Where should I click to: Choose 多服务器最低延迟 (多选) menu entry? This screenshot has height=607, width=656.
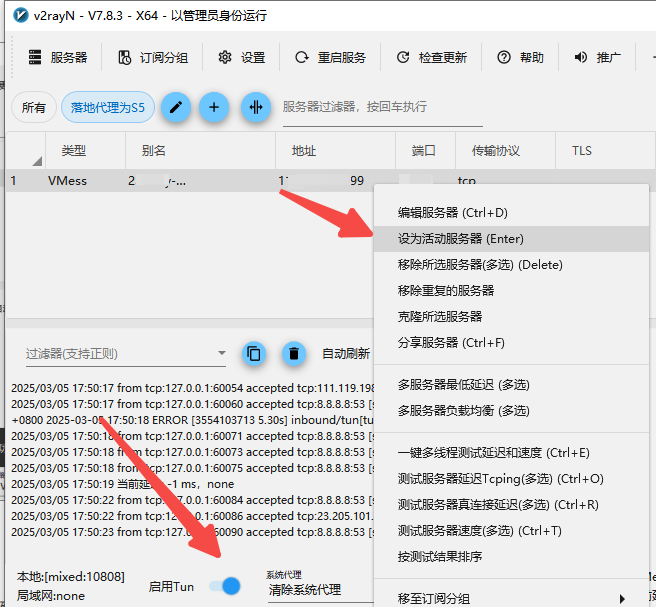[511, 384]
